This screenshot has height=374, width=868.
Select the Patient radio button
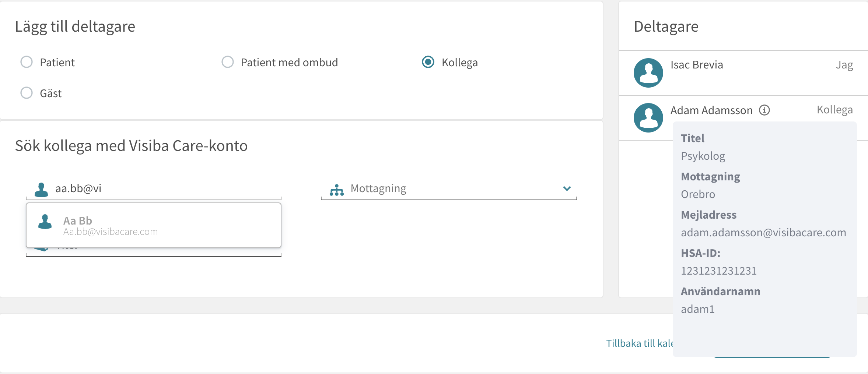[x=27, y=62]
